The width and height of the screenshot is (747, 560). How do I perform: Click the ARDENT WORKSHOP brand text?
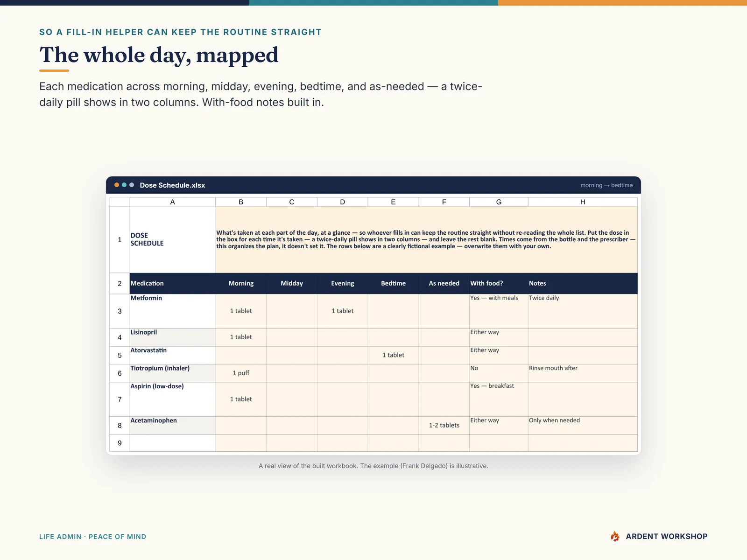[x=667, y=536]
